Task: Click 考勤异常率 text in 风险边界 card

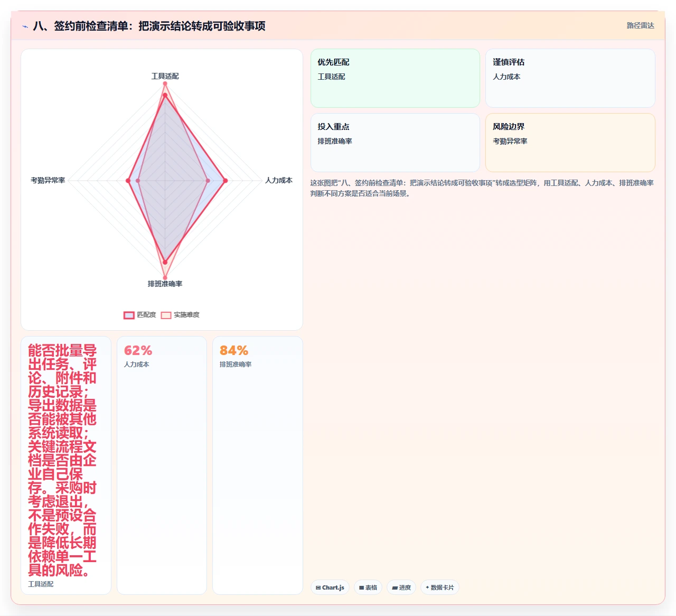Action: [x=510, y=141]
